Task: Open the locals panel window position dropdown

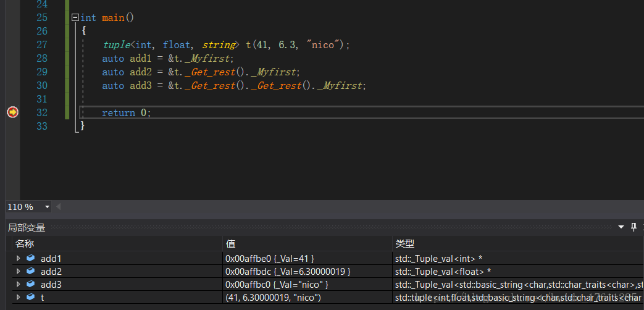Action: pyautogui.click(x=621, y=227)
